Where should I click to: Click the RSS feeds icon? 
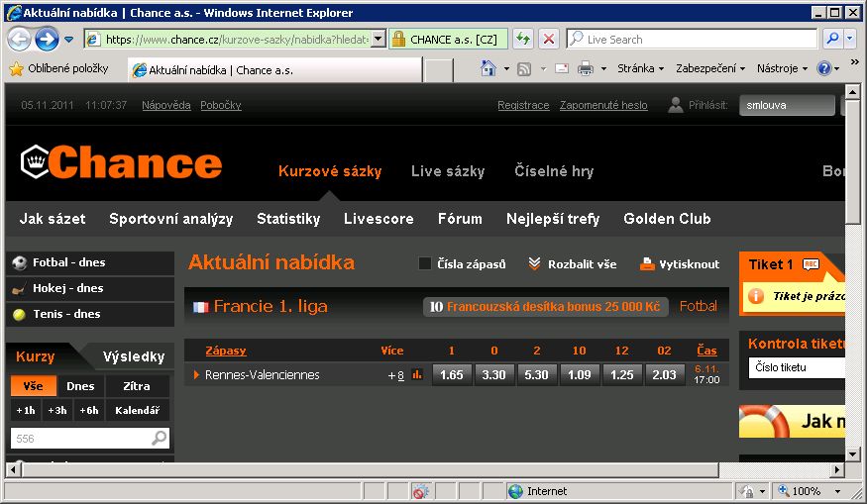pyautogui.click(x=524, y=69)
